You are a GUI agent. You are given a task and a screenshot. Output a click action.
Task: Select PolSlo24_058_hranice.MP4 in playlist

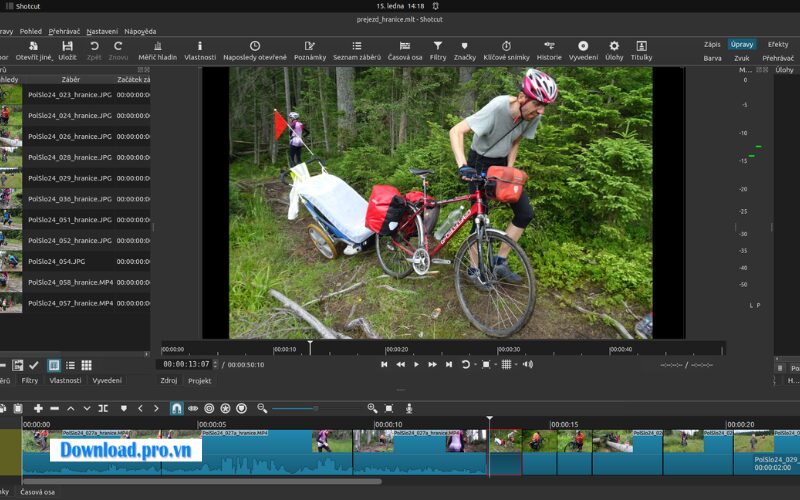click(x=70, y=282)
